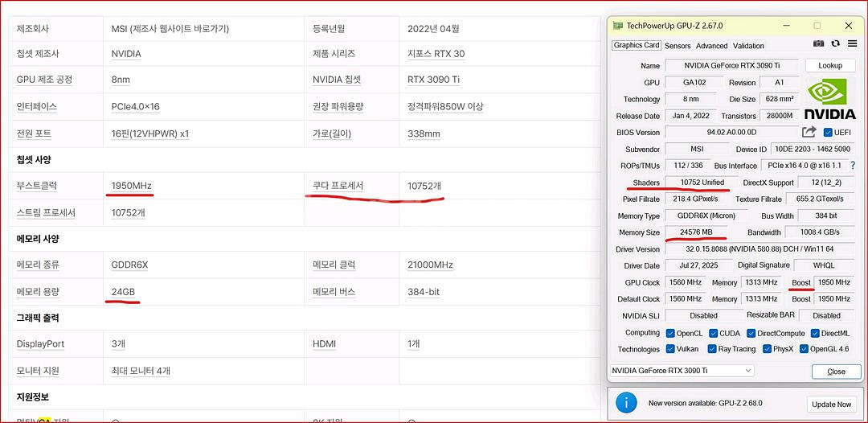Toggle the Vulkan checkbox
Viewport: 868px width, 423px height.
click(669, 349)
